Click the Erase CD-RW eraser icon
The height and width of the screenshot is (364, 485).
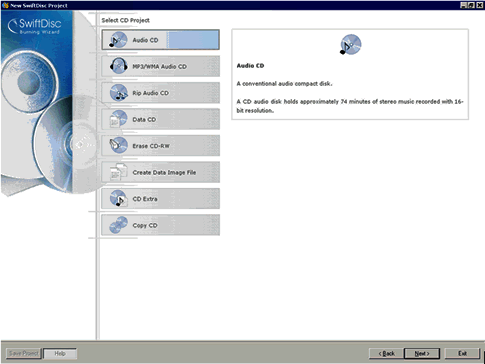click(119, 145)
